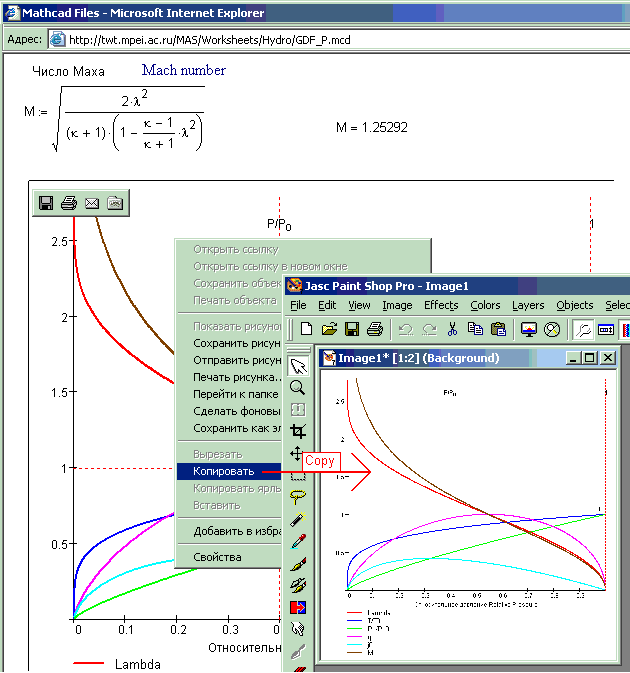Choose Свойства in the context menu
The height and width of the screenshot is (673, 630).
229,557
